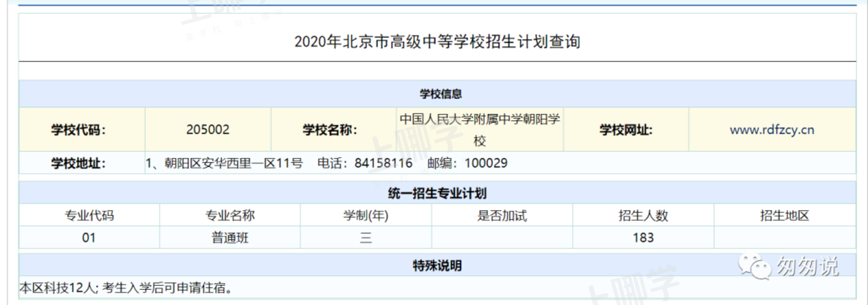Image resolution: width=868 pixels, height=305 pixels.
Task: Click the 学校名称 label cell
Action: pos(334,129)
